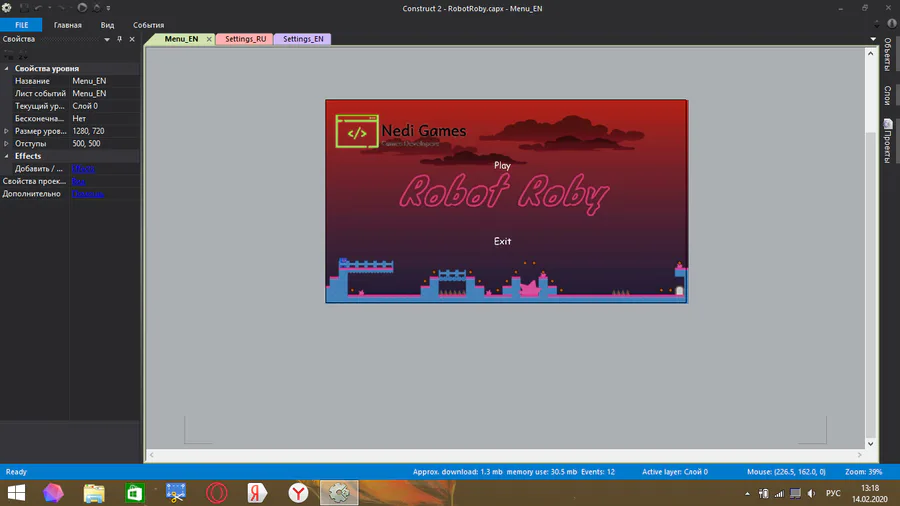The height and width of the screenshot is (506, 900).
Task: Click the vertical scrollbar down arrow
Action: click(x=871, y=443)
